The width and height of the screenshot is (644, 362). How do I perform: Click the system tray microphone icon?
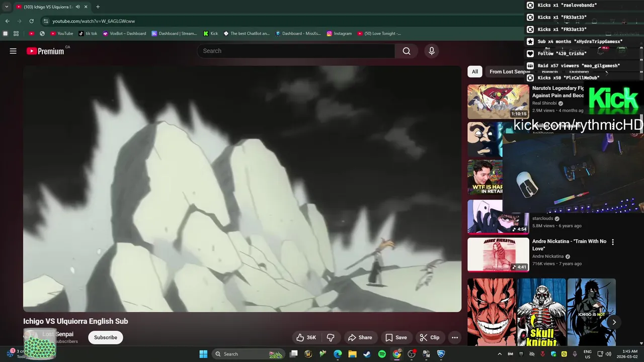(x=575, y=354)
